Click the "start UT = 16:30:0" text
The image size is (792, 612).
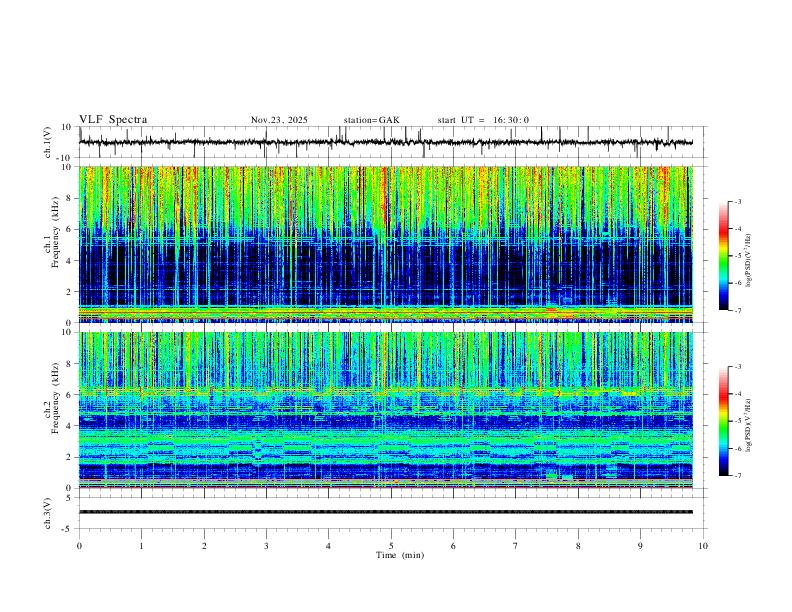pyautogui.click(x=483, y=120)
